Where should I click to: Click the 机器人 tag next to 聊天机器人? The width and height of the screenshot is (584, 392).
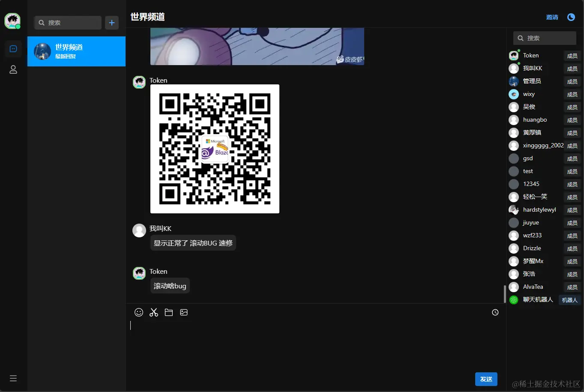coord(570,300)
